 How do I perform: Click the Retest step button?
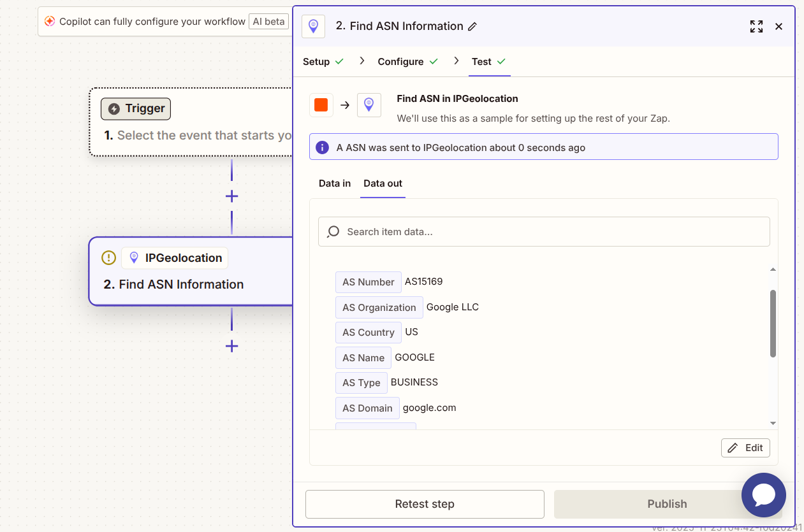click(425, 504)
